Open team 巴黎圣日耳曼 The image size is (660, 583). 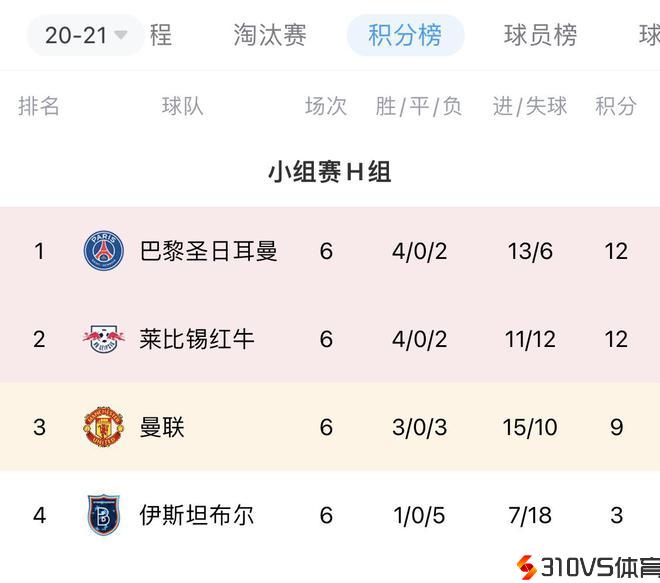(x=208, y=251)
